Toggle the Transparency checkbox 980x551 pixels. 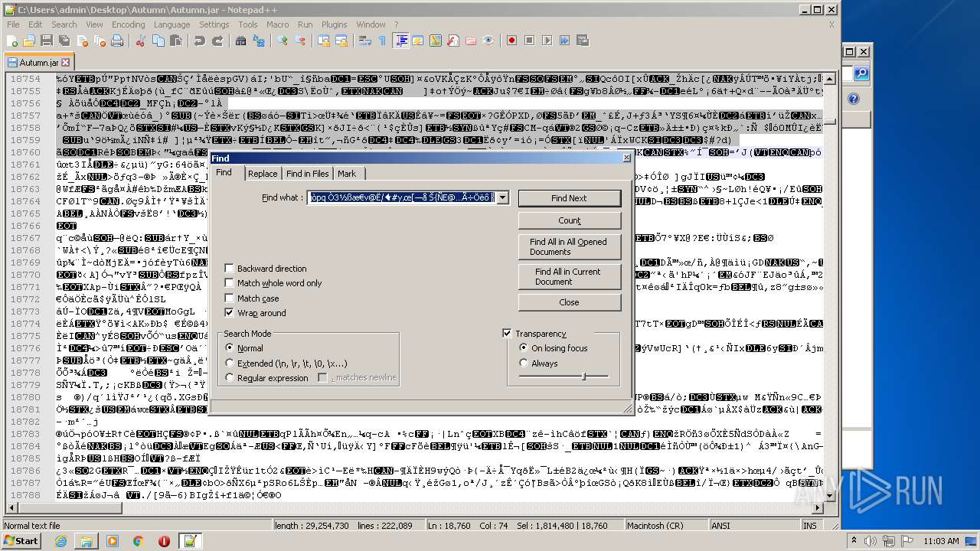[x=534, y=334]
